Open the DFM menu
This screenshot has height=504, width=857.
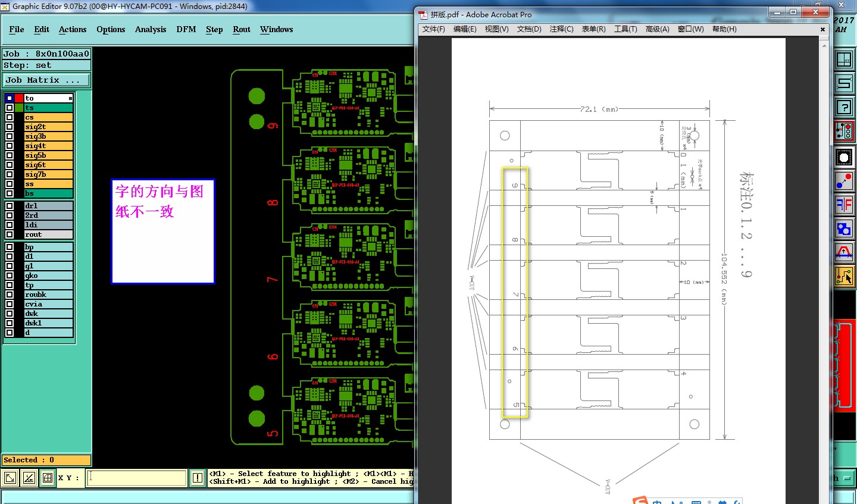[186, 29]
